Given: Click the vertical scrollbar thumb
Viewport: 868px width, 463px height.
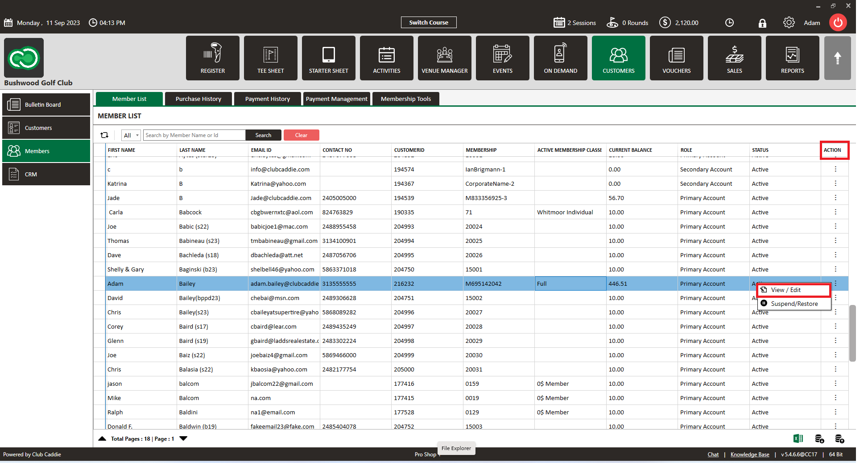Looking at the screenshot, I should [x=852, y=333].
